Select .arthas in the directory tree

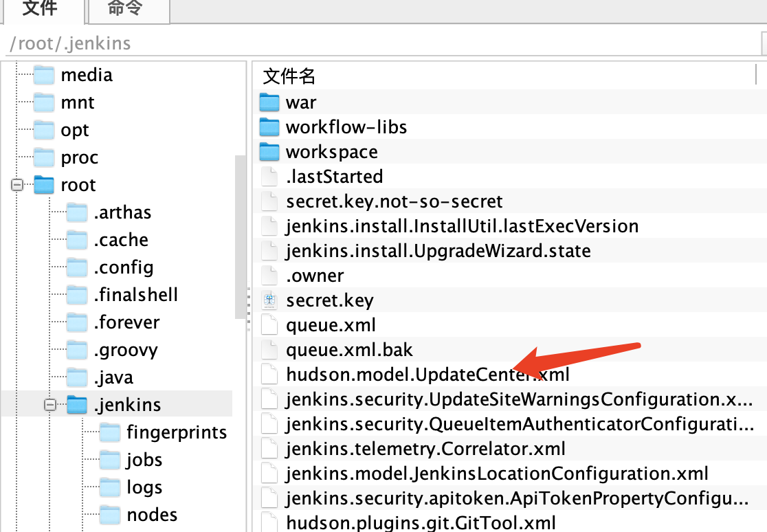click(122, 212)
